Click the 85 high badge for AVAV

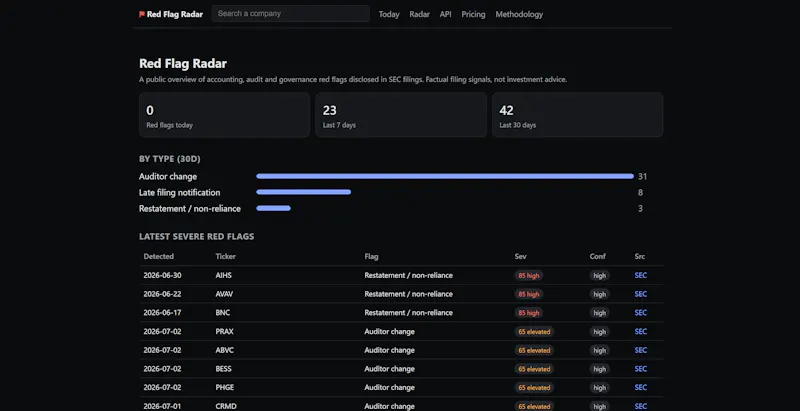(529, 294)
